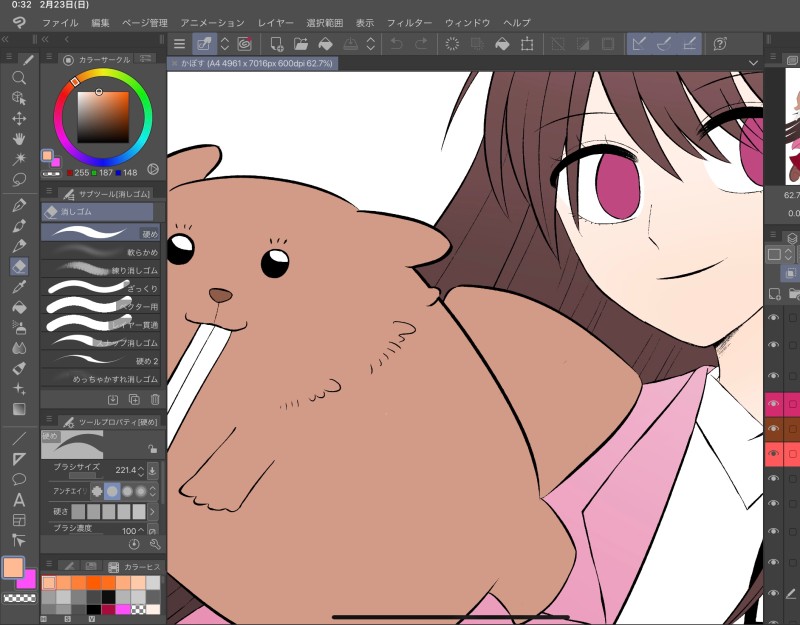The height and width of the screenshot is (625, 800).
Task: Select the Operation object tool
Action: coord(19,98)
